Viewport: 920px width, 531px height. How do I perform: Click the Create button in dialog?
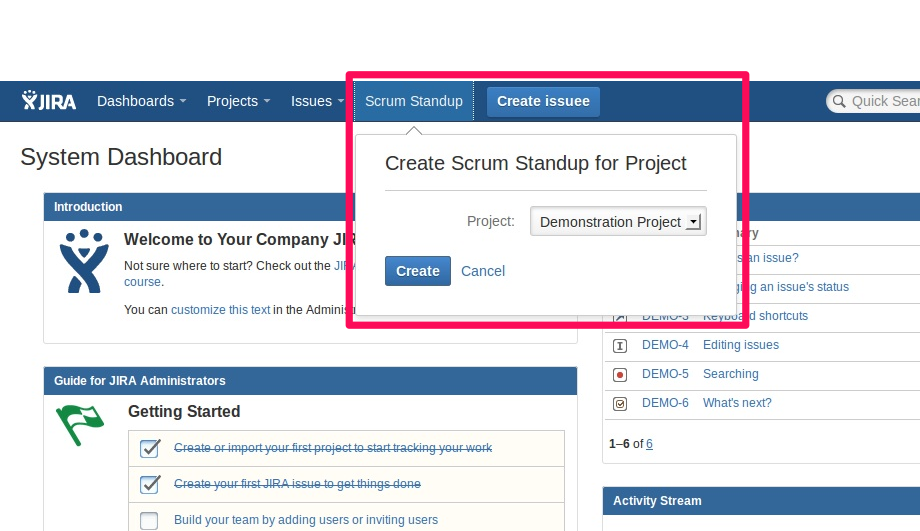(x=418, y=271)
